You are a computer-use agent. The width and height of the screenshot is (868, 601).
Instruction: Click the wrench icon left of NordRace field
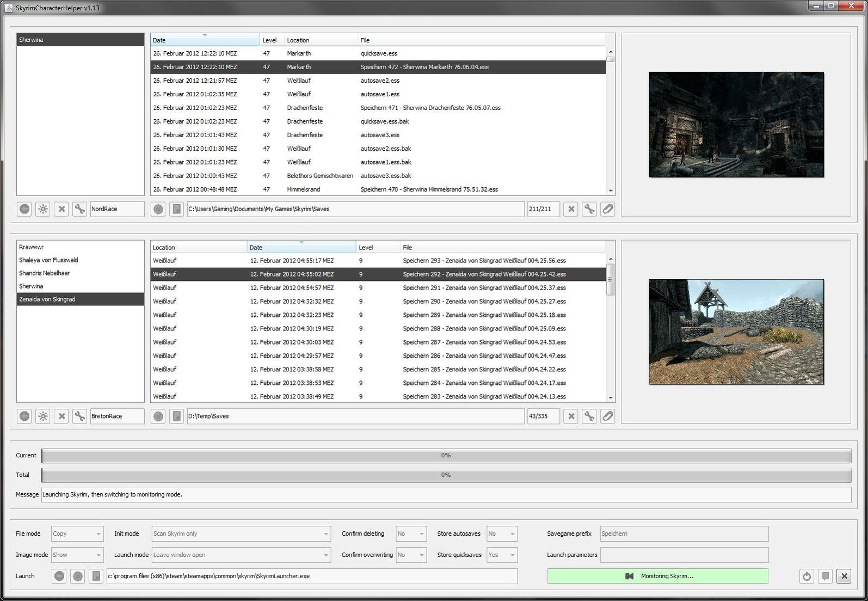79,209
